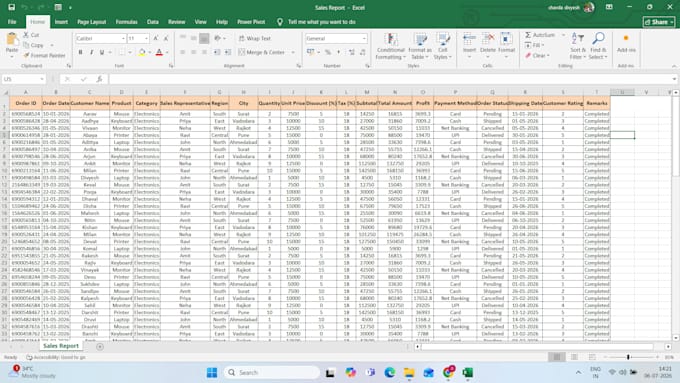Toggle Bold formatting
This screenshot has height=383, width=680.
80,52
